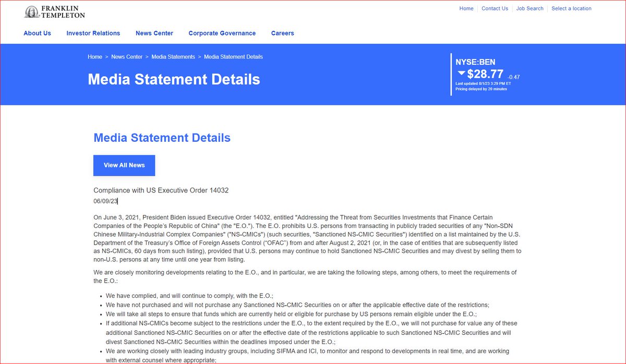This screenshot has height=364, width=626.
Task: Click the white Media Statement Details banner title
Action: click(174, 79)
